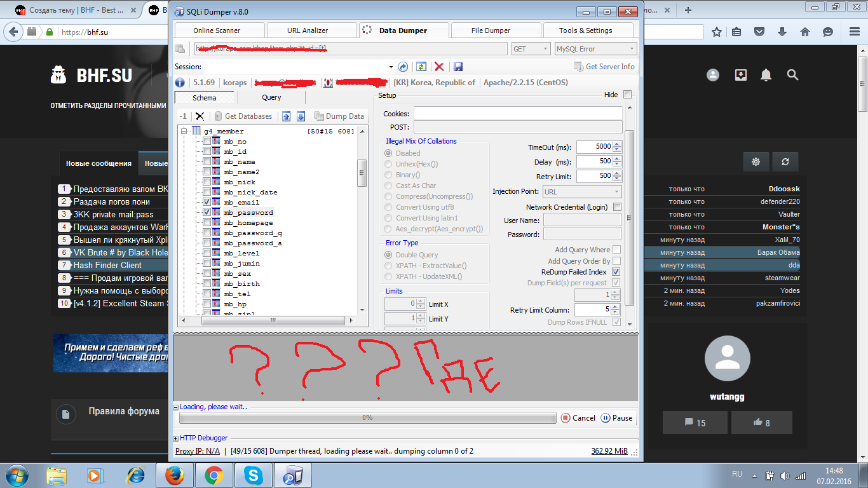Open the GET request method dropdown
The image size is (868, 488).
[x=531, y=49]
